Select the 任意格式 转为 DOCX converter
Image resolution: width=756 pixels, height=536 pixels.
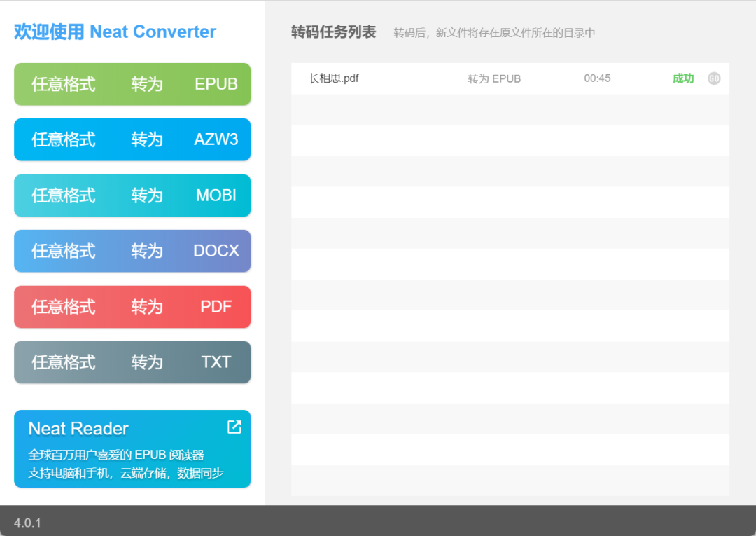[x=132, y=251]
